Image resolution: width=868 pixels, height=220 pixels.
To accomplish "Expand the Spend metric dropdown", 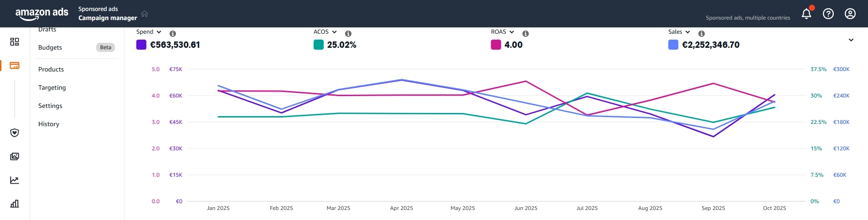I will point(149,32).
